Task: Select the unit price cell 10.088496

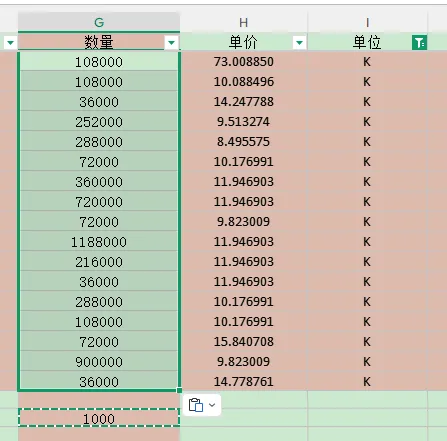Action: (x=244, y=82)
